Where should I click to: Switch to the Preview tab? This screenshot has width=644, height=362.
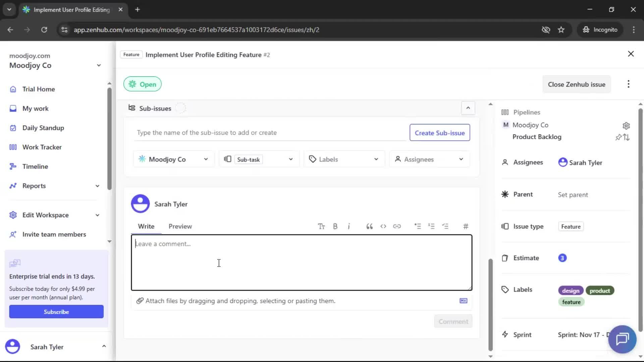point(180,226)
